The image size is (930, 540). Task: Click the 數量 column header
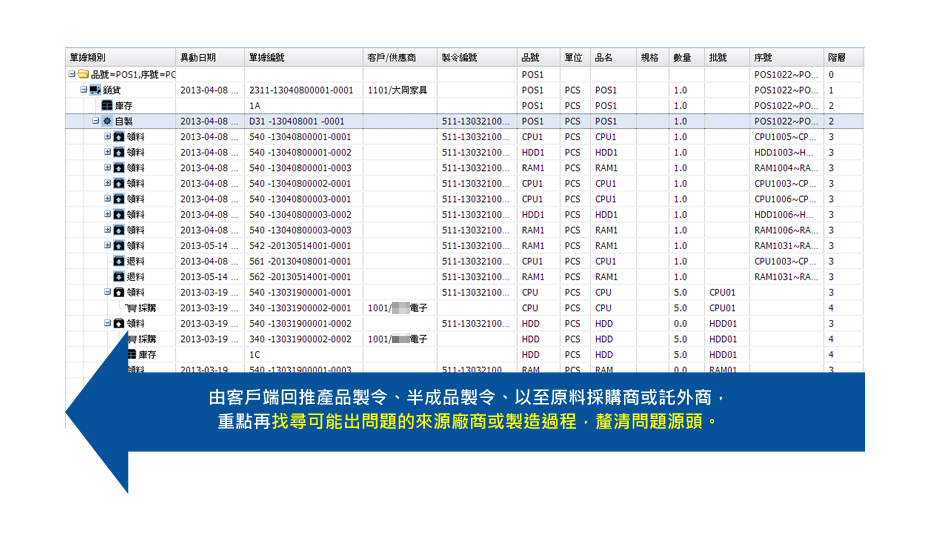point(682,58)
